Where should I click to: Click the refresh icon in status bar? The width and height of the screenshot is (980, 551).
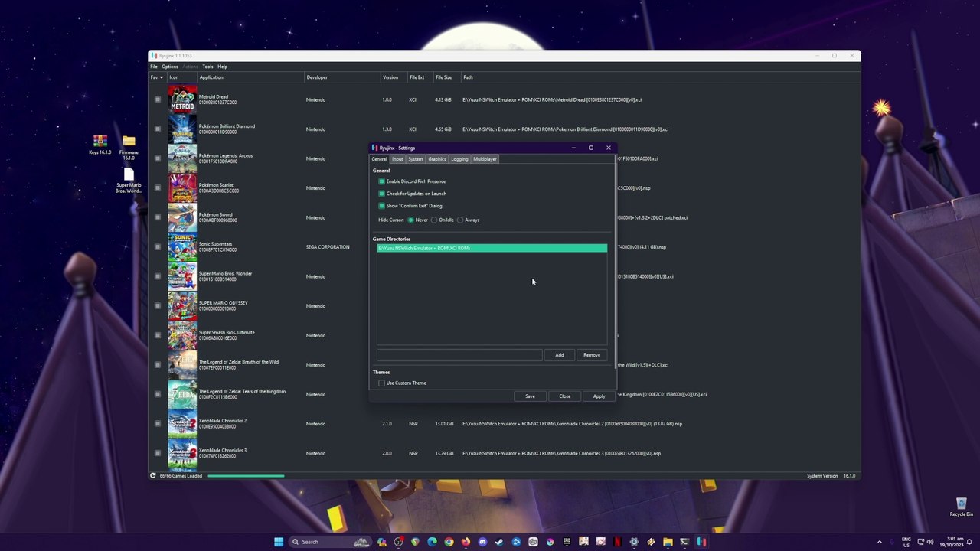[153, 476]
